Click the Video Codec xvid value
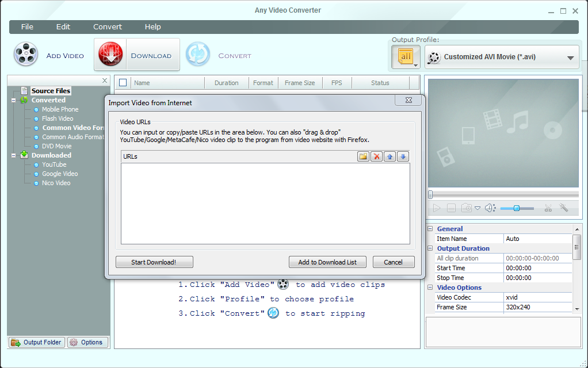588x368 pixels. [537, 297]
